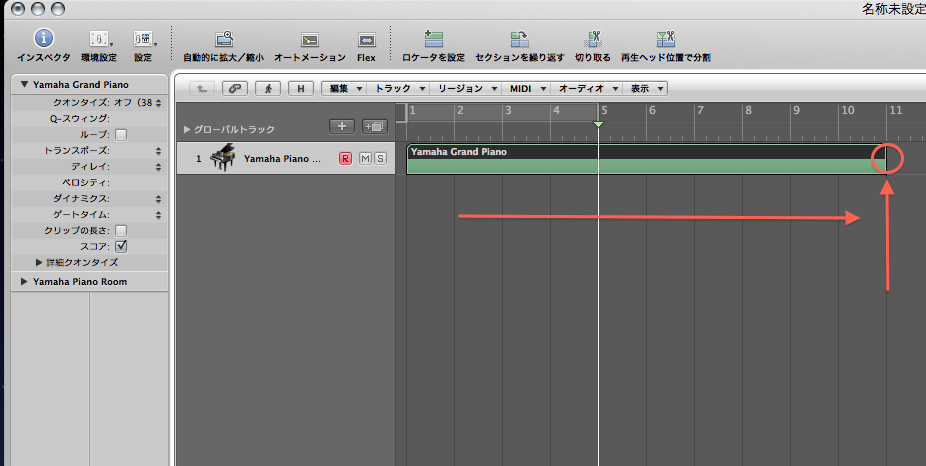The width and height of the screenshot is (926, 466).
Task: Toggle the chain link button
Action: 235,89
